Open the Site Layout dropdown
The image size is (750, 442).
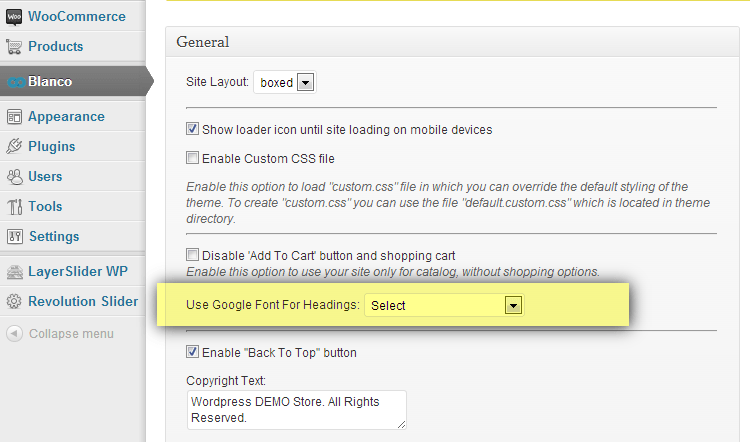coord(285,83)
